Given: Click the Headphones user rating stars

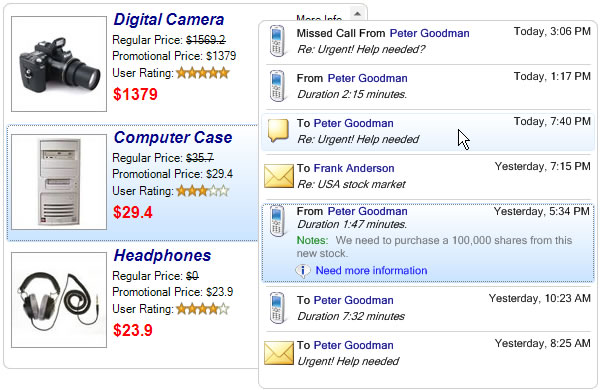Looking at the screenshot, I should tap(203, 308).
